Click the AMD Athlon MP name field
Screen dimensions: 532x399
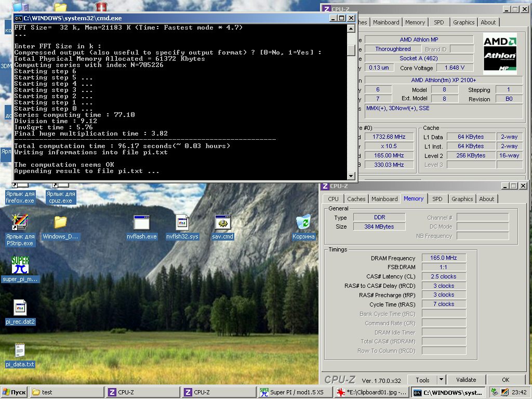(419, 39)
